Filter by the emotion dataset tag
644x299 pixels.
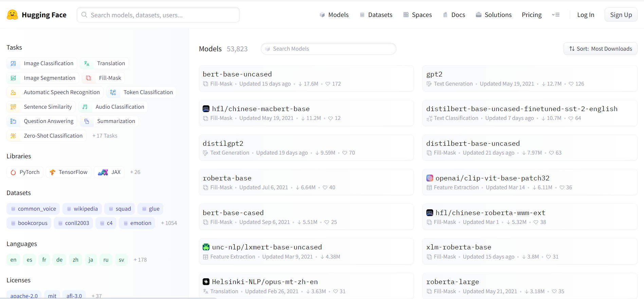pos(137,223)
